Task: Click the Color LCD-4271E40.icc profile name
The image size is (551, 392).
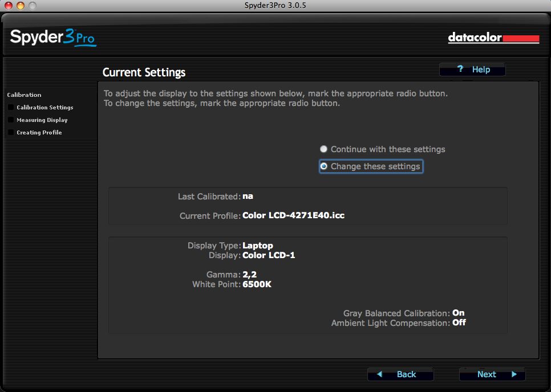Action: [x=293, y=215]
